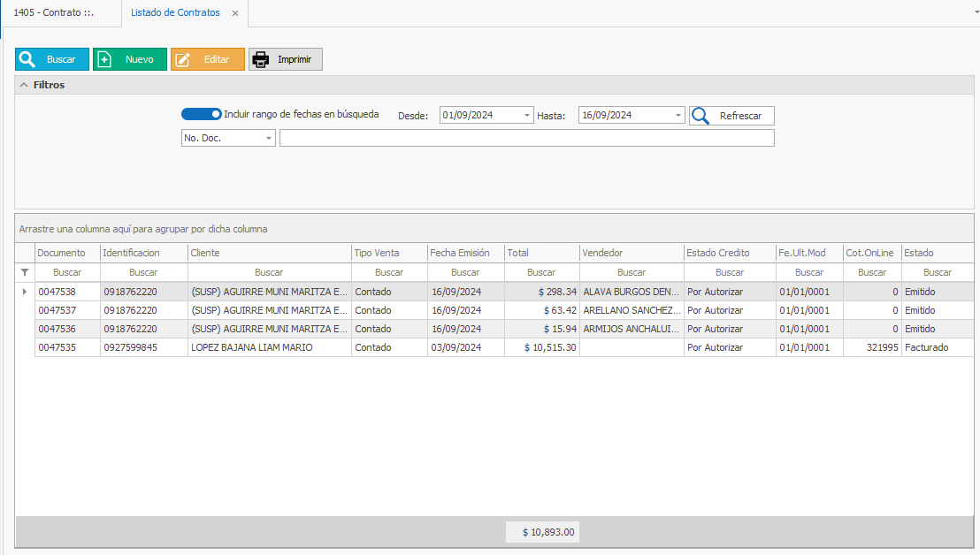
Task: Click the Nuevo document icon
Action: tap(104, 59)
